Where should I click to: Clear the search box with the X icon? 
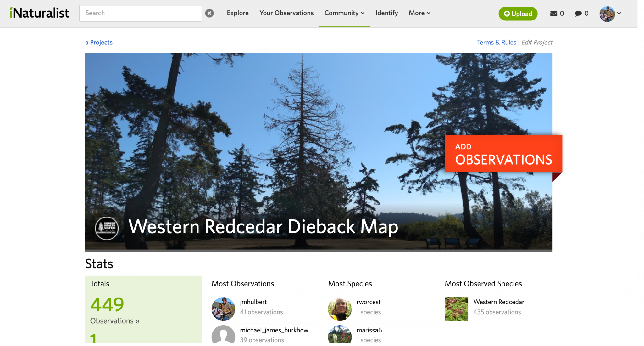pos(209,13)
